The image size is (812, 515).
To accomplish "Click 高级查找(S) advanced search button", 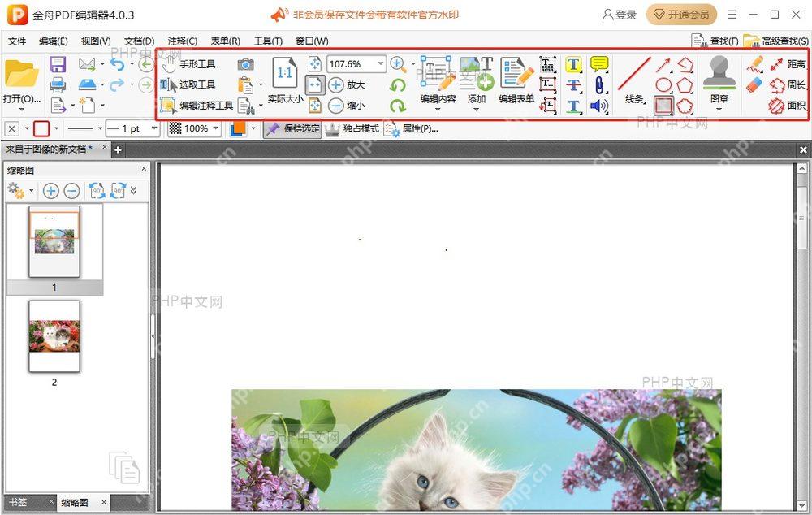I will click(775, 41).
